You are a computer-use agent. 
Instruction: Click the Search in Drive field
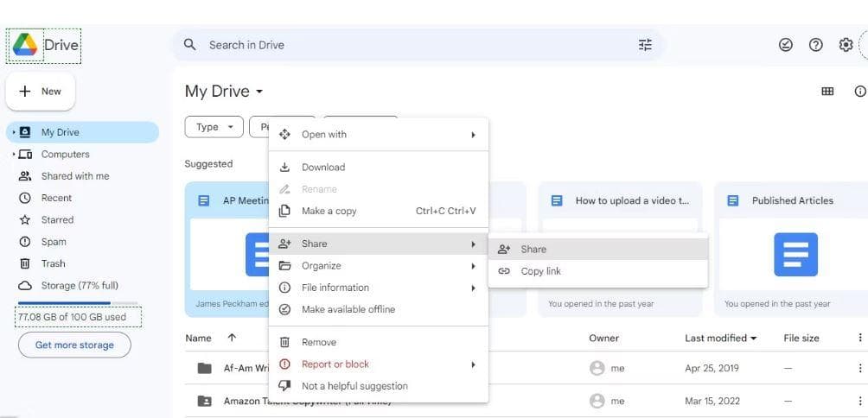[418, 45]
